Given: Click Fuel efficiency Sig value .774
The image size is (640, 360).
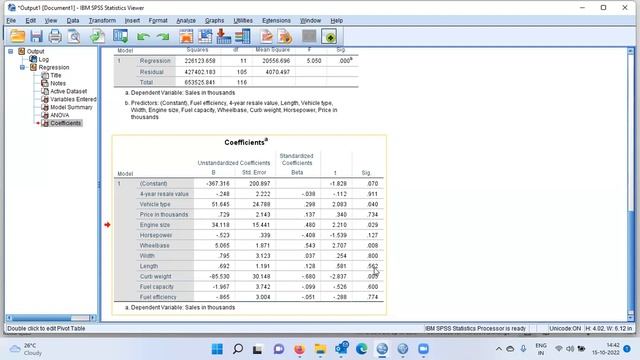Looking at the screenshot, I should tap(372, 297).
